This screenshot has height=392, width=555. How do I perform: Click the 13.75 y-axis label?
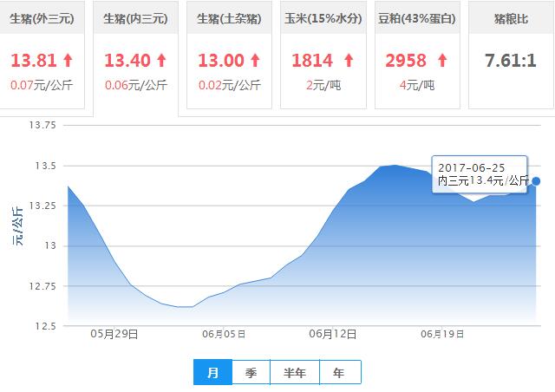point(42,125)
